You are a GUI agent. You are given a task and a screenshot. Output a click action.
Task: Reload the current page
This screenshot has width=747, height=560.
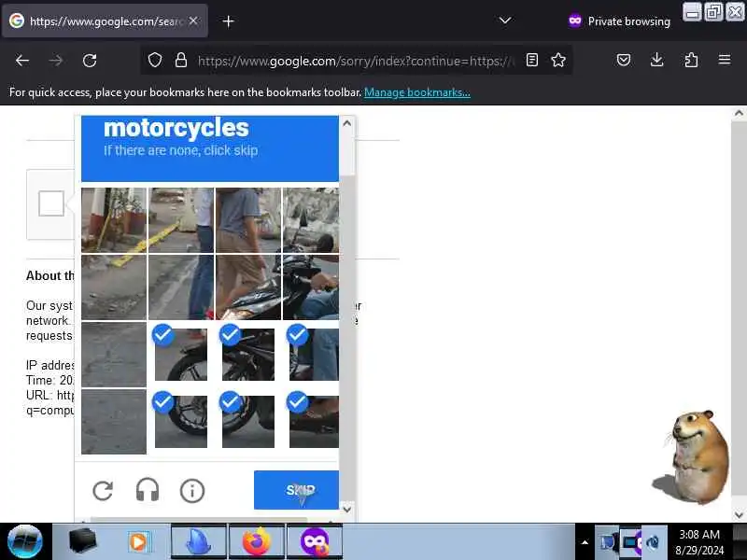point(90,61)
